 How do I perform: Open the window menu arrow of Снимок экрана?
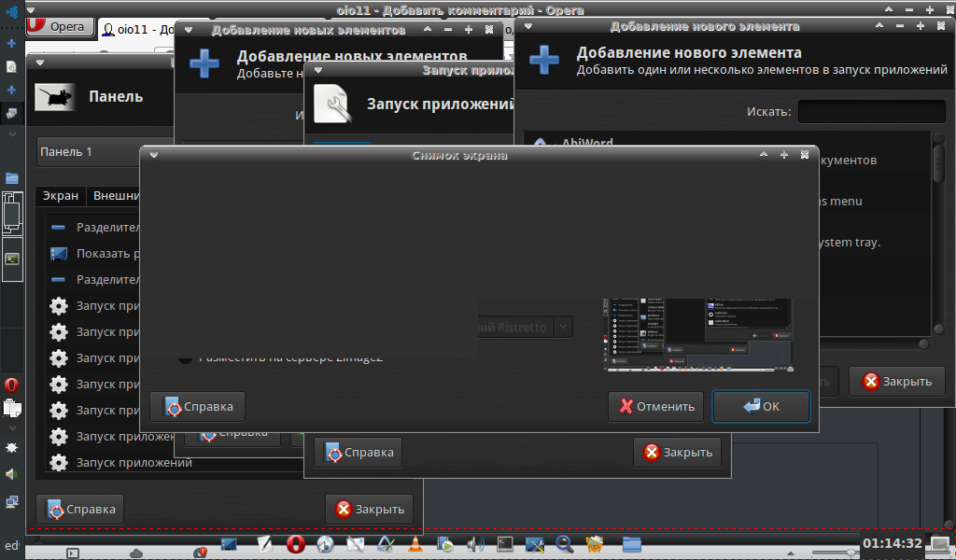pos(154,155)
